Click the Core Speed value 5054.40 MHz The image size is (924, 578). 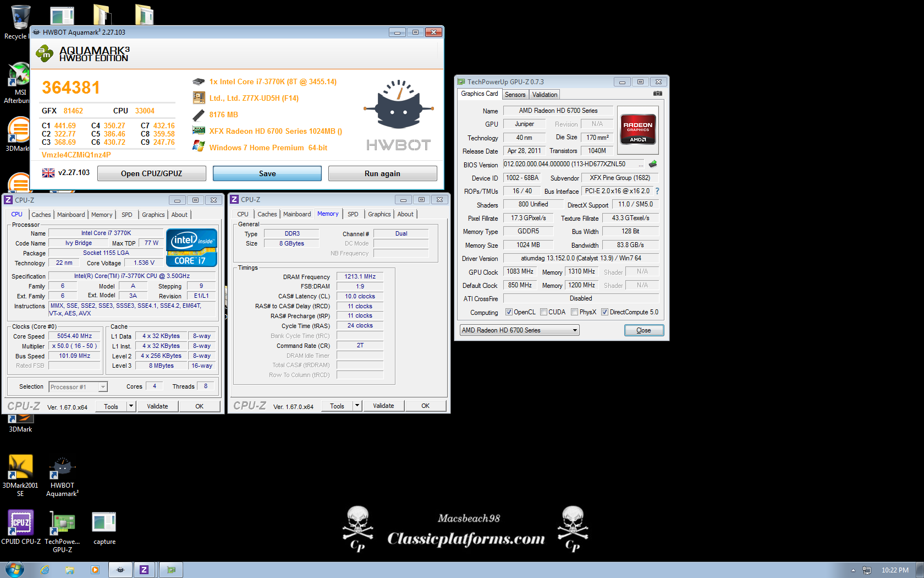(75, 336)
